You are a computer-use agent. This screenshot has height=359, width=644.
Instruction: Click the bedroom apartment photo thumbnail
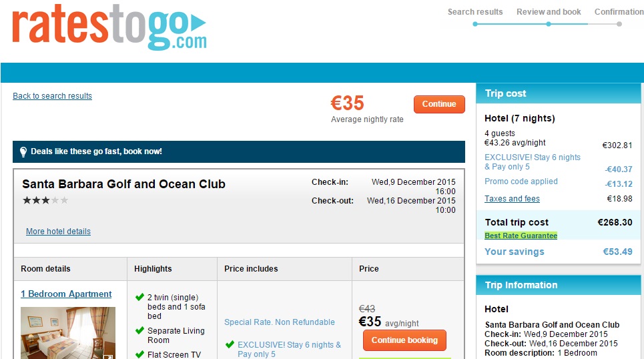click(x=67, y=333)
